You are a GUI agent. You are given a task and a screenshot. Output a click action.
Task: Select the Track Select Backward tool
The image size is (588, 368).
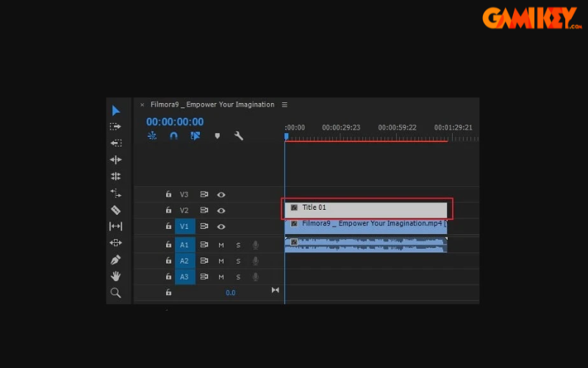[115, 143]
